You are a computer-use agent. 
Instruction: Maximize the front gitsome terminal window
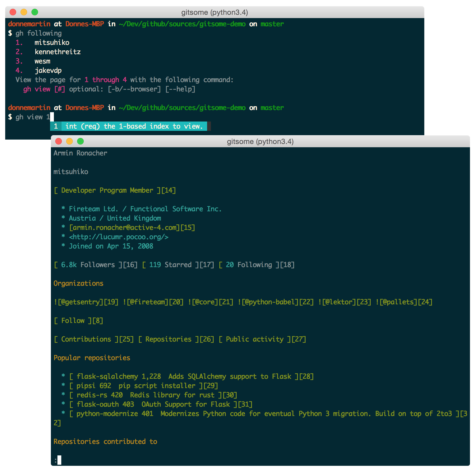pyautogui.click(x=80, y=141)
